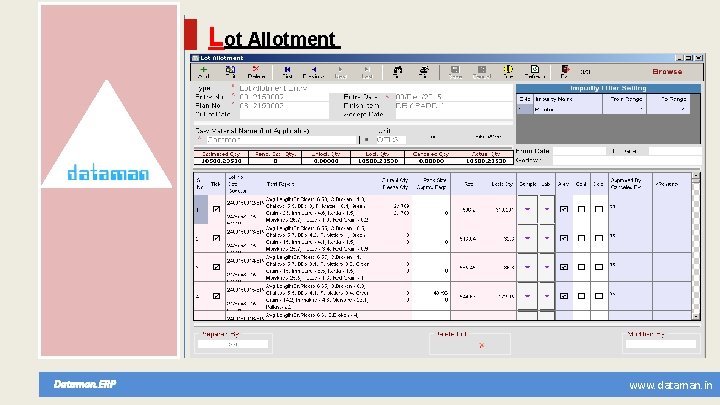Uncheck the checked approve box in row 3
The height and width of the screenshot is (405, 720).
563,267
